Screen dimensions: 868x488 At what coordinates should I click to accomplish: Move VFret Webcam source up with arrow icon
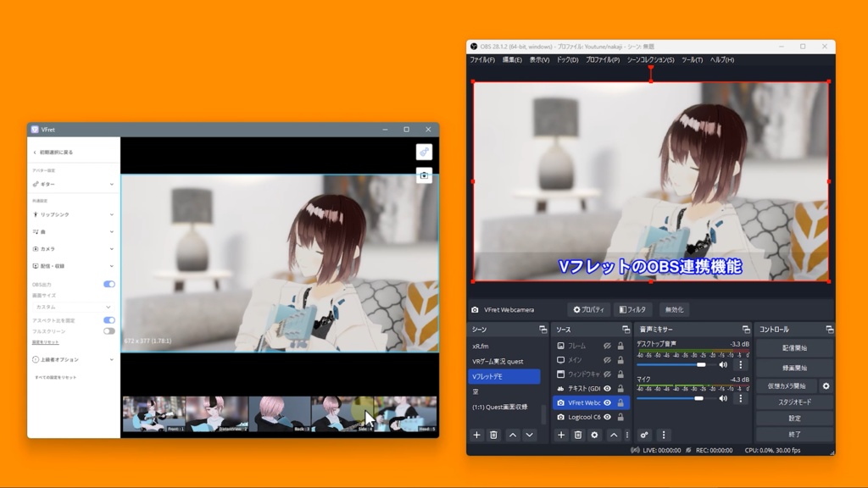coord(615,435)
